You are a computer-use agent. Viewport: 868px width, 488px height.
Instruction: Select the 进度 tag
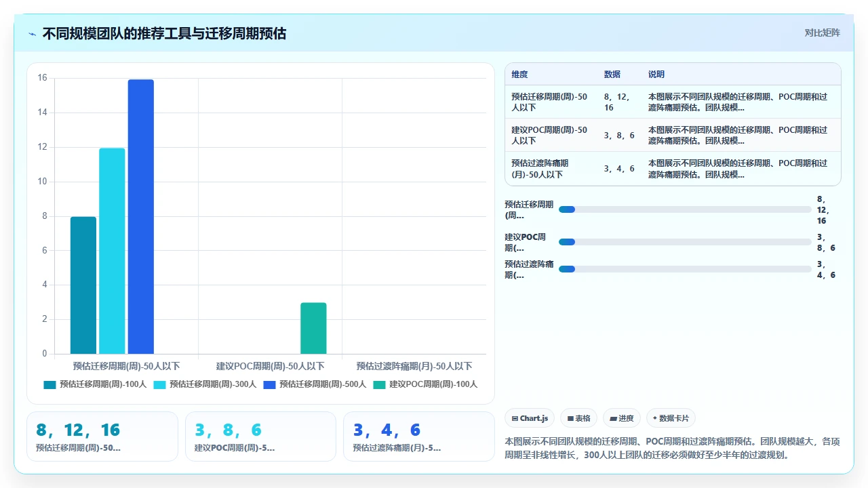[622, 418]
